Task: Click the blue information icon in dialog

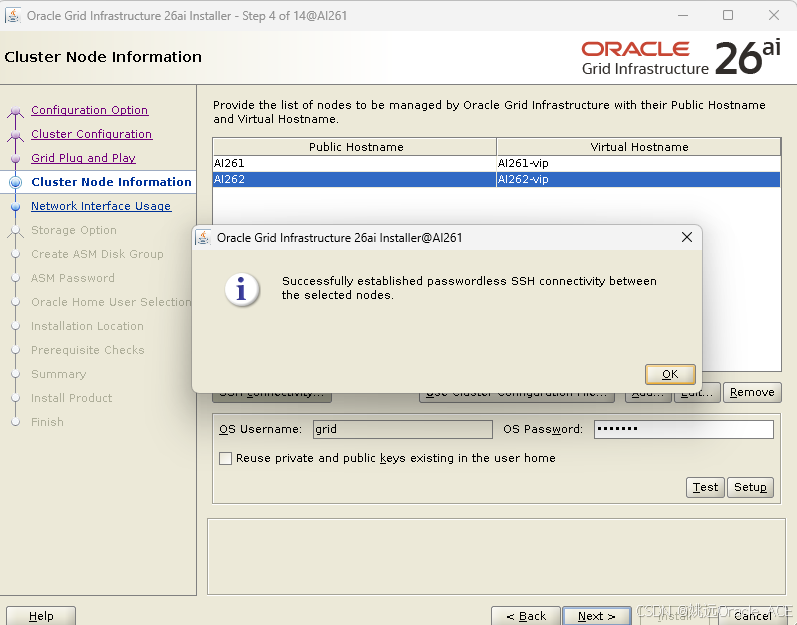Action: (242, 290)
